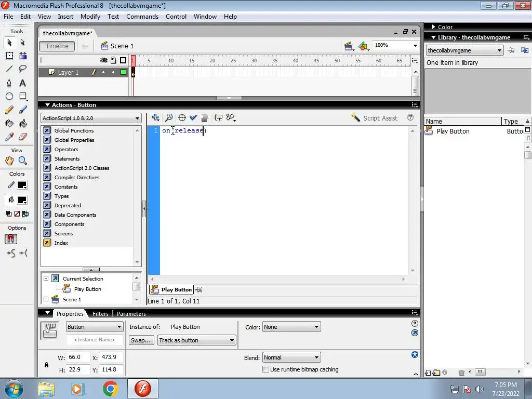
Task: Click the Edit Symbols icon
Action: click(x=363, y=46)
